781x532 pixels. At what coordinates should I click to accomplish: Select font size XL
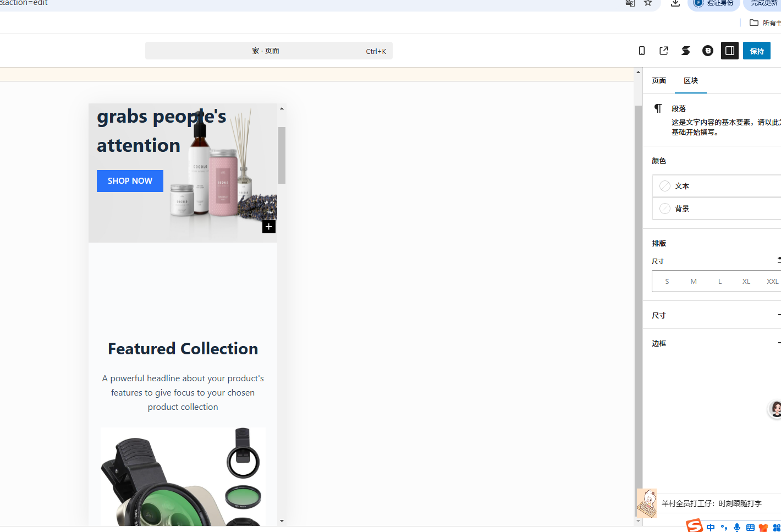click(746, 281)
